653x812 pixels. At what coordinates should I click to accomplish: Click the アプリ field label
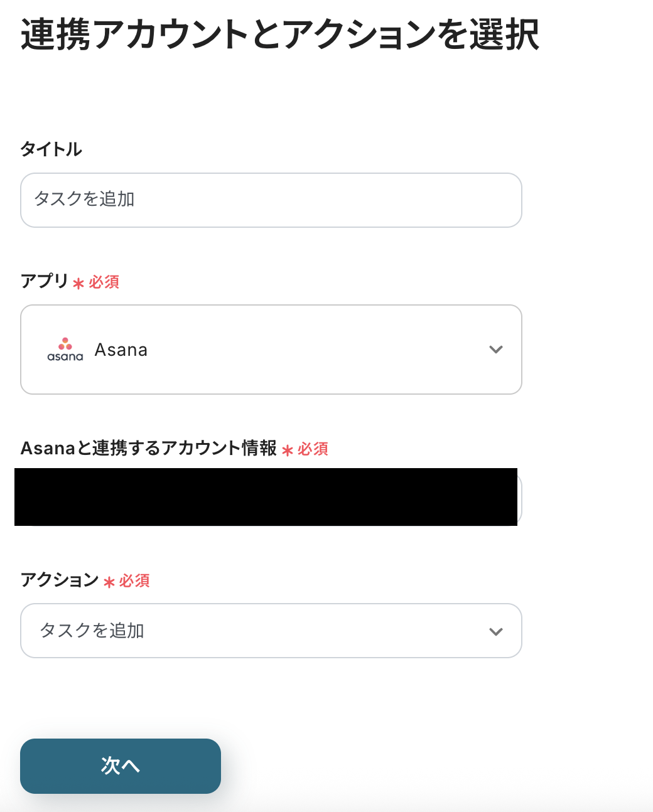point(44,281)
